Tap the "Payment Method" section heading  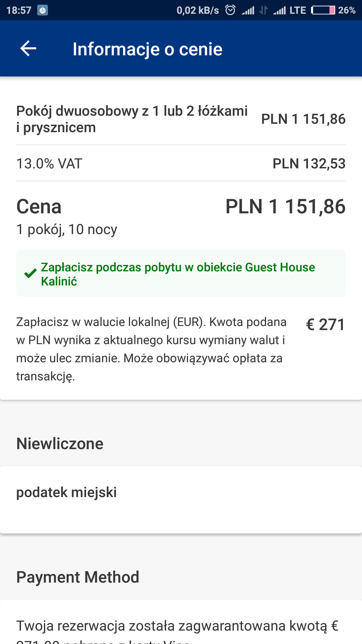pos(78,577)
